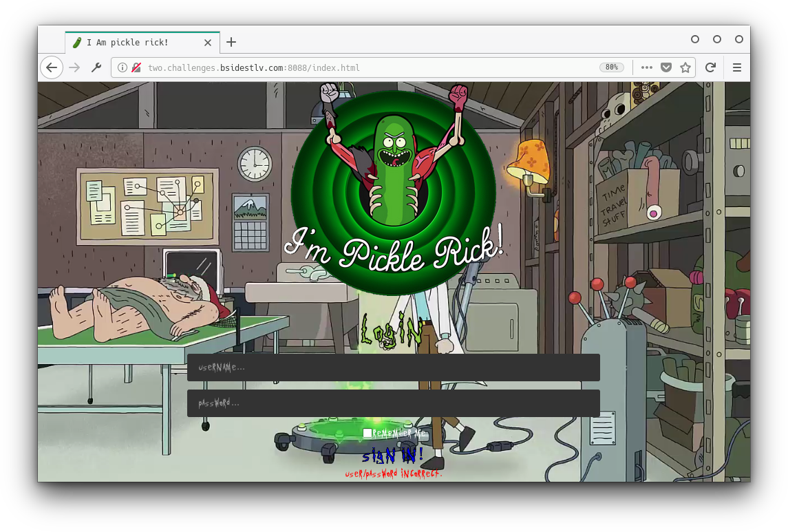The height and width of the screenshot is (532, 788).
Task: Close the 'I Am pickle rick!' tab
Action: [208, 43]
